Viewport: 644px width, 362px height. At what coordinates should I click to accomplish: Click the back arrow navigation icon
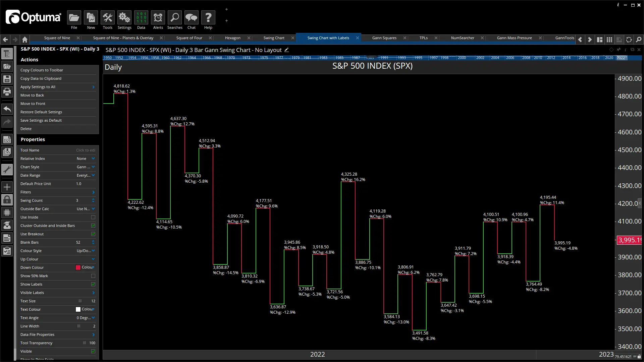click(5, 40)
